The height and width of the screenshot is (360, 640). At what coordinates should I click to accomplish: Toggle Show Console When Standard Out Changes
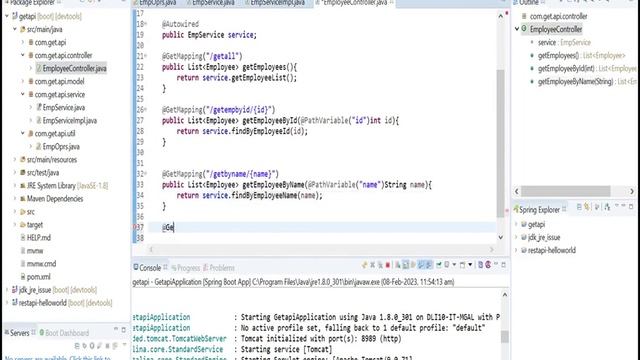tap(420, 265)
